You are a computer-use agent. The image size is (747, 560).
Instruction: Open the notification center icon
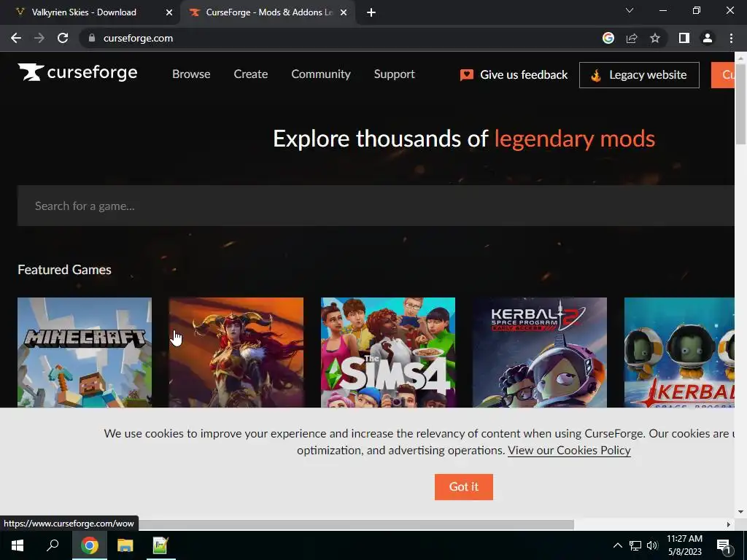coord(724,545)
